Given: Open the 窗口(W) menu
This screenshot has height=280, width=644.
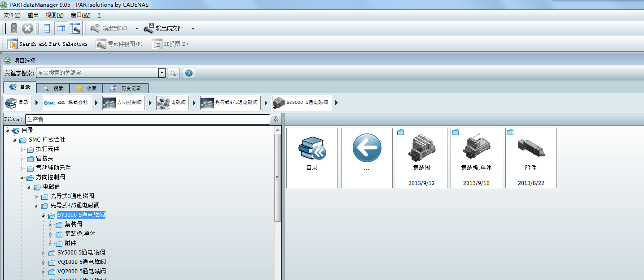Looking at the screenshot, I should 80,15.
